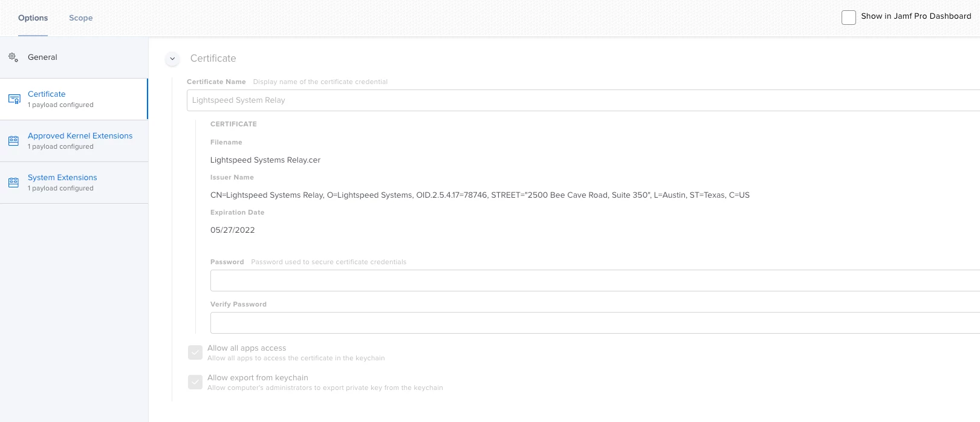The height and width of the screenshot is (422, 980).
Task: Open System Extensions payload
Action: (x=74, y=183)
